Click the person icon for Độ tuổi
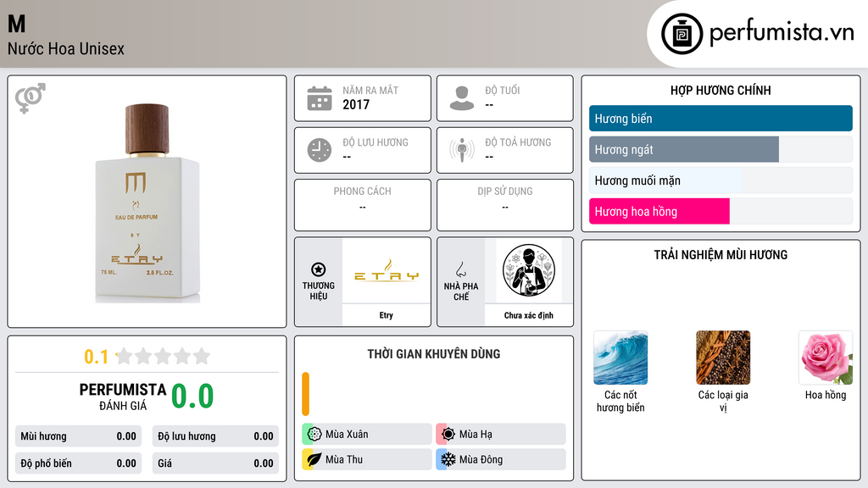Image resolution: width=868 pixels, height=488 pixels. [462, 98]
